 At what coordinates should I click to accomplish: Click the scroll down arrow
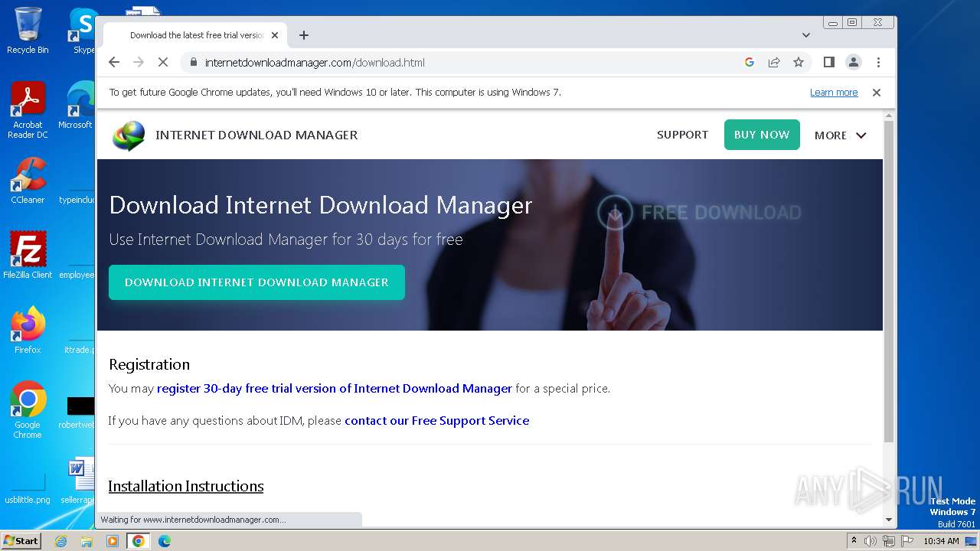pyautogui.click(x=889, y=520)
